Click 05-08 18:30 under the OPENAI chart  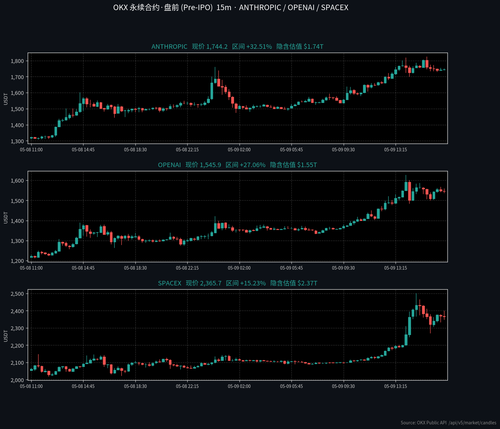(135, 268)
